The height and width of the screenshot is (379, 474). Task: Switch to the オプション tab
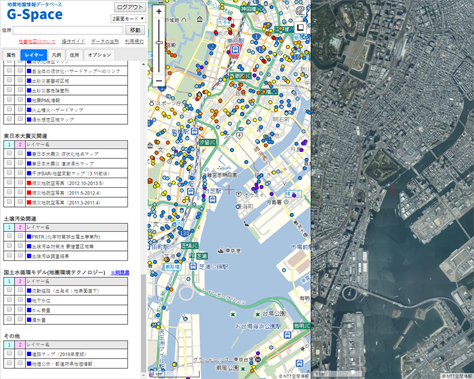[99, 55]
